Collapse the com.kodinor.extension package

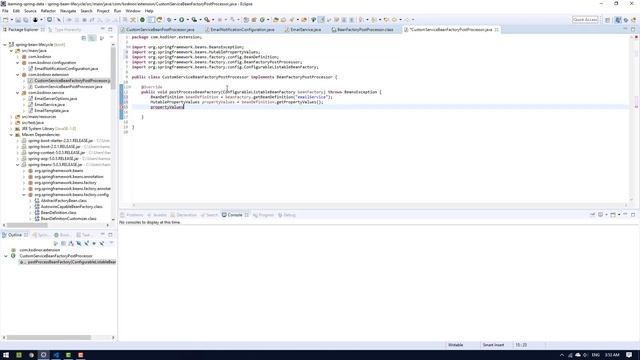(x=18, y=75)
